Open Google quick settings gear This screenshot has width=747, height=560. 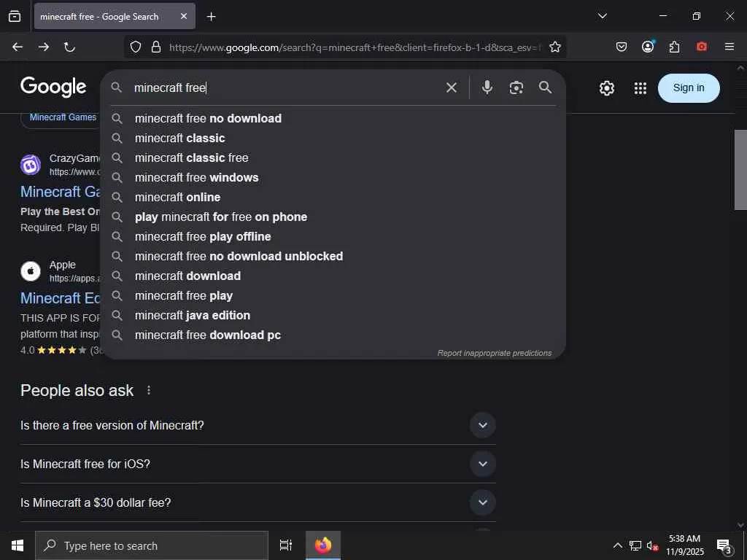point(606,88)
